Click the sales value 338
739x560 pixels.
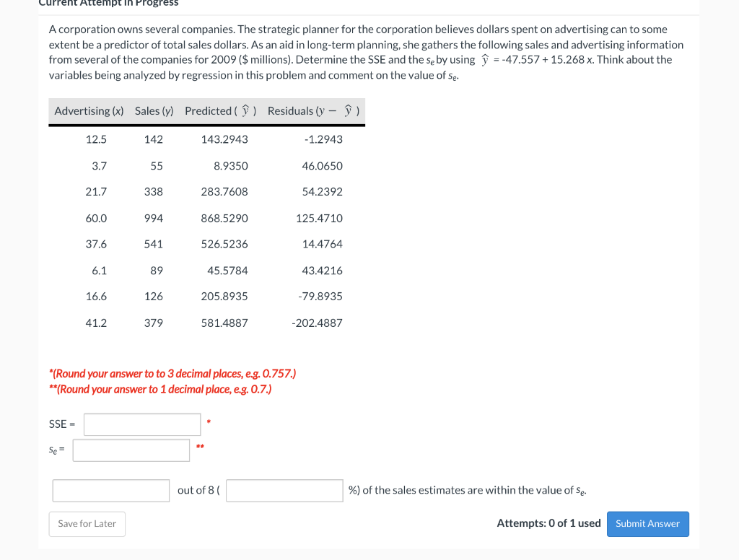(x=154, y=192)
